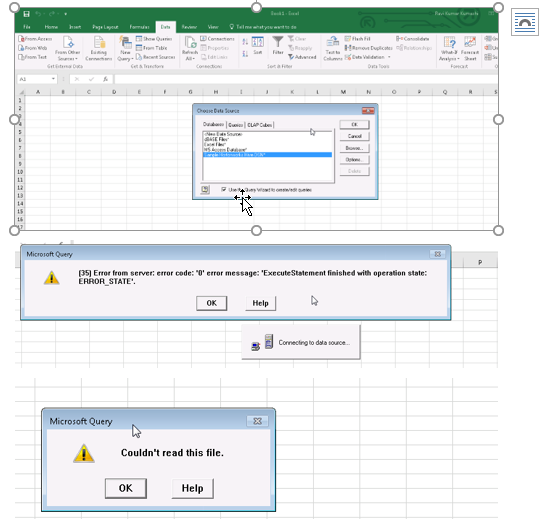Click Show Queries in Get & Transform
The width and height of the screenshot is (559, 519).
[154, 39]
